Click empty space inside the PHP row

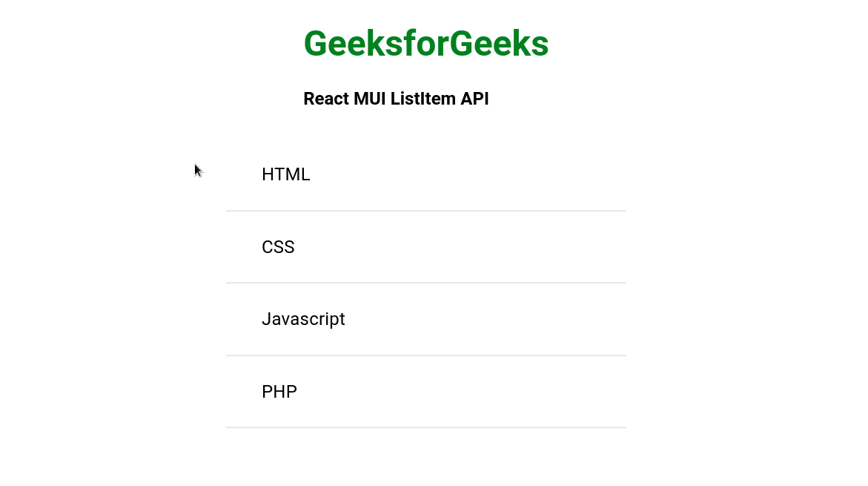tap(471, 392)
